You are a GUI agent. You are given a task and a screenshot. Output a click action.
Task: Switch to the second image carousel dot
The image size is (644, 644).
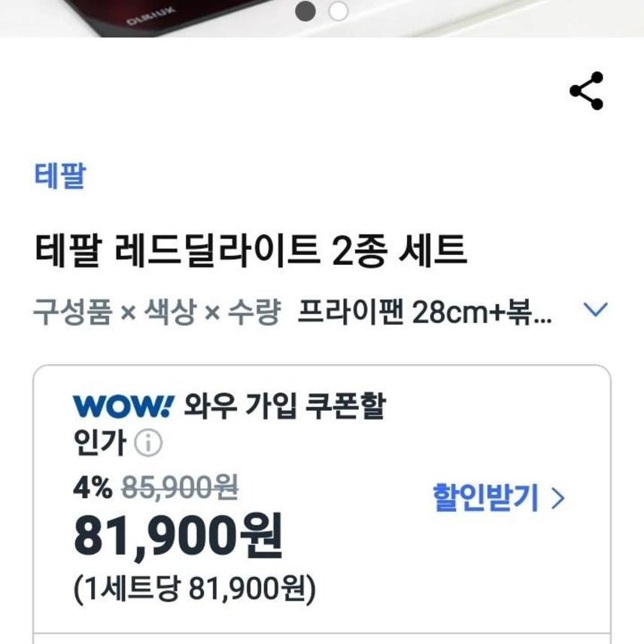point(339,11)
